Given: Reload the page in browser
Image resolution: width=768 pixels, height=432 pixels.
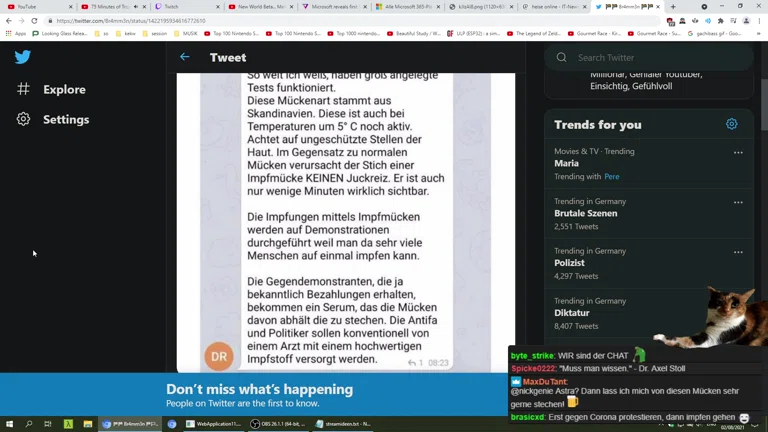Looking at the screenshot, I should coord(34,20).
